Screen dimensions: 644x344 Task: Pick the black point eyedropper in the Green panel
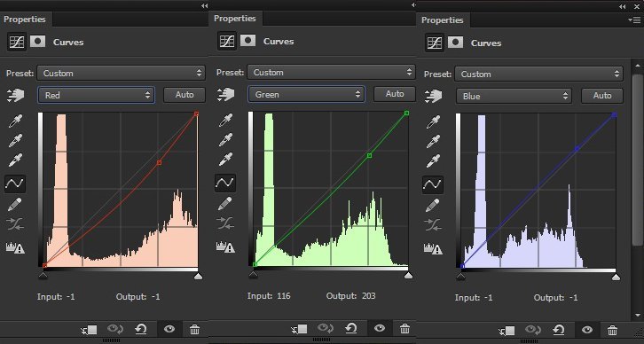click(x=225, y=120)
